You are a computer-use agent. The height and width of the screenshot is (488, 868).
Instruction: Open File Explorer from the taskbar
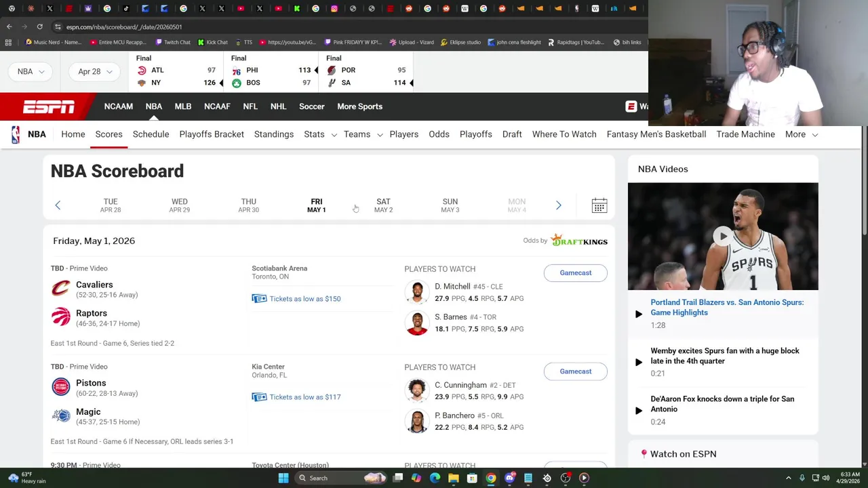click(453, 478)
